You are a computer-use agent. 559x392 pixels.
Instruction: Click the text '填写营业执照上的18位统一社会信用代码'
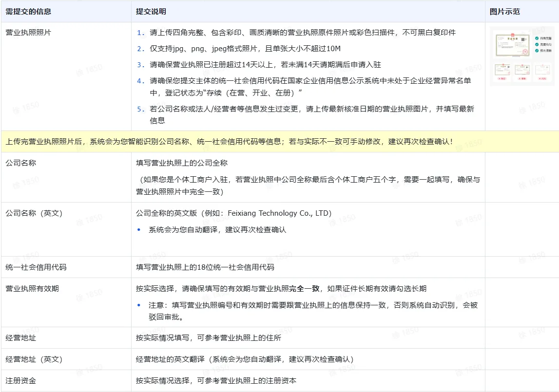pyautogui.click(x=205, y=267)
